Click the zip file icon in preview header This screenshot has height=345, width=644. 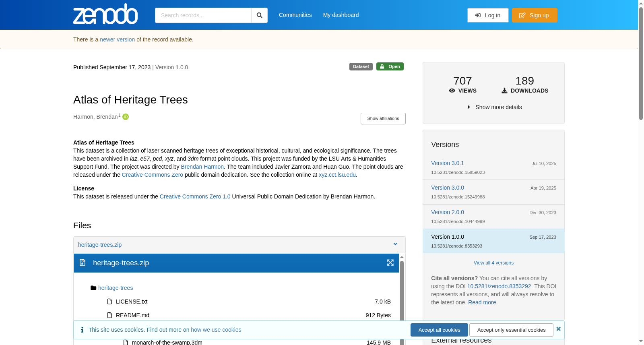[x=83, y=262]
